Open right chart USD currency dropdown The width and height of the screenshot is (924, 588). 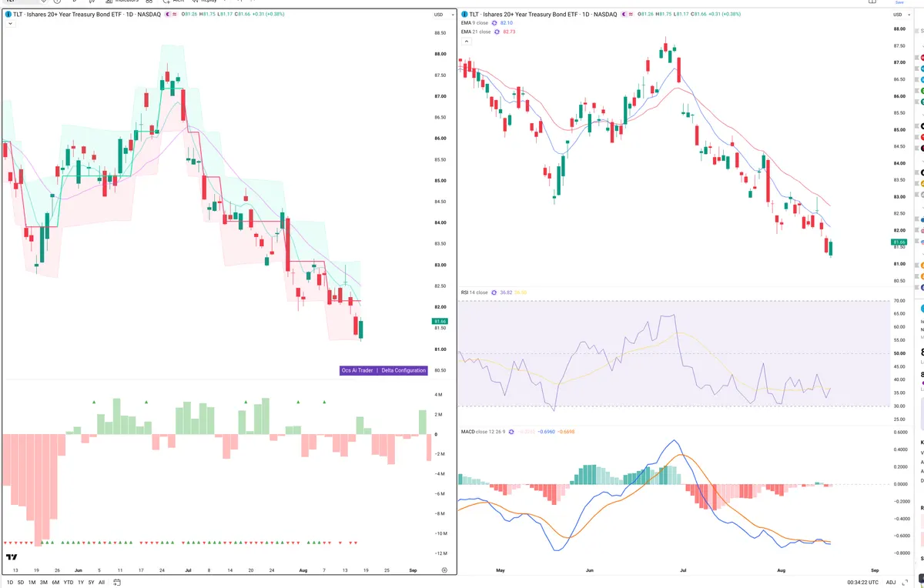[900, 14]
